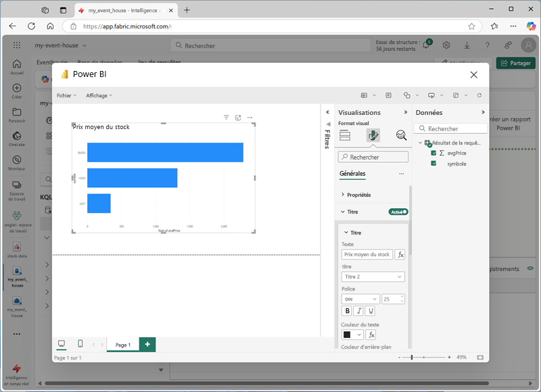Open Accueil in the left sidebar
This screenshot has width=541, height=392.
click(x=17, y=67)
